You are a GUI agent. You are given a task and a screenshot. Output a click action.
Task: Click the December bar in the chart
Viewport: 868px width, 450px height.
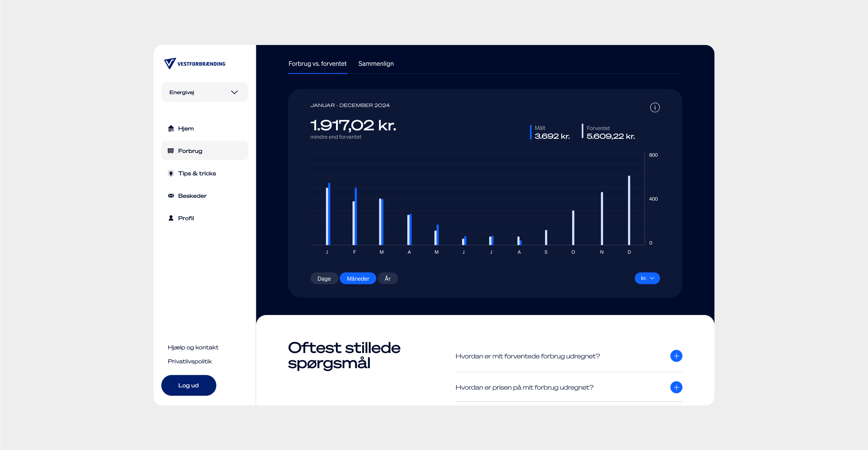point(629,211)
